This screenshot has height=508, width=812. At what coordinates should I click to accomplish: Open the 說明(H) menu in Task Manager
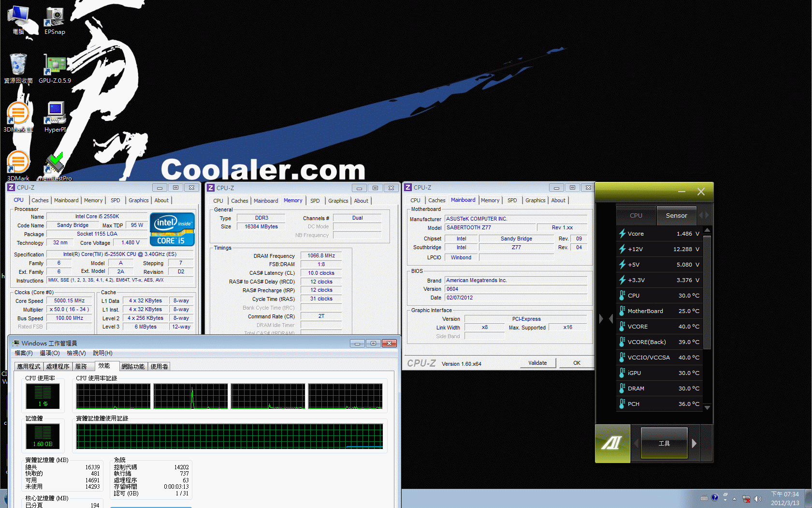[x=102, y=353]
